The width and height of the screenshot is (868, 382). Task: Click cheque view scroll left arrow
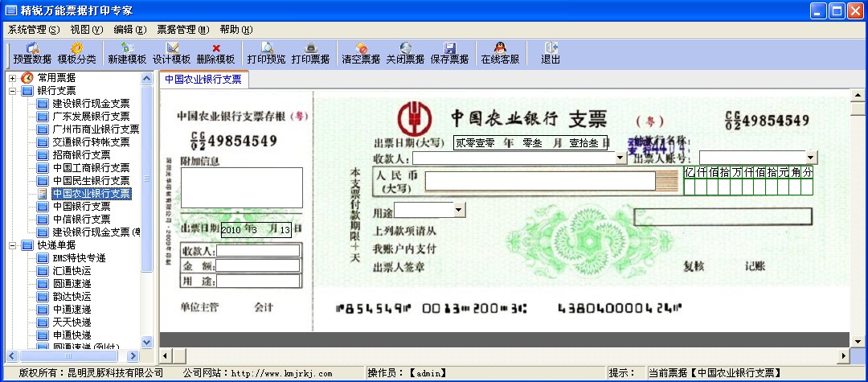click(x=166, y=355)
